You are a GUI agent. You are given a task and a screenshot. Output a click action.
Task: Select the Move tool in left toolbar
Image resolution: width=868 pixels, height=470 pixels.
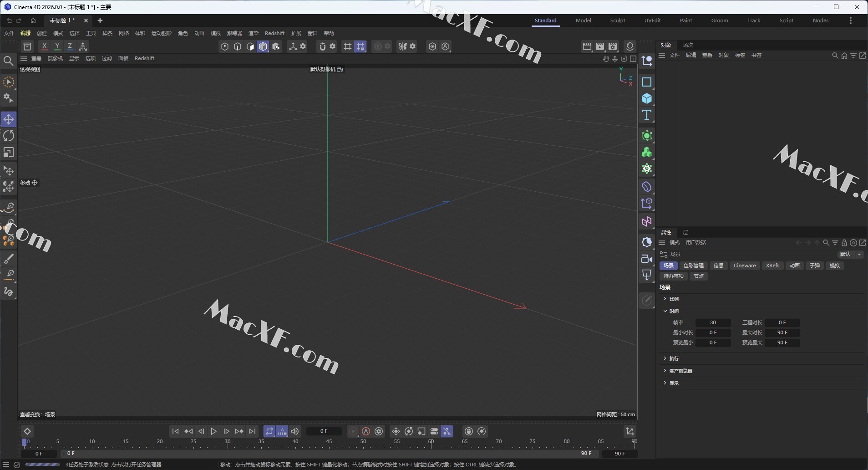9,119
